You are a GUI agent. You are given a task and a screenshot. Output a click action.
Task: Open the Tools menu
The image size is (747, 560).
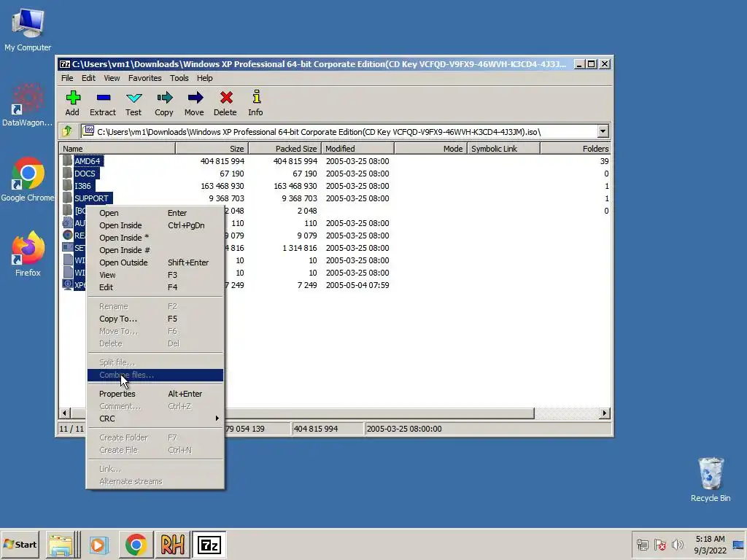point(179,78)
